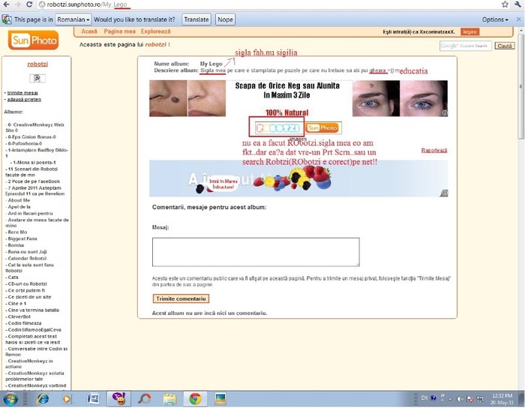This screenshot has height=420, width=525.
Task: Click the Google custom search field
Action: (x=466, y=46)
